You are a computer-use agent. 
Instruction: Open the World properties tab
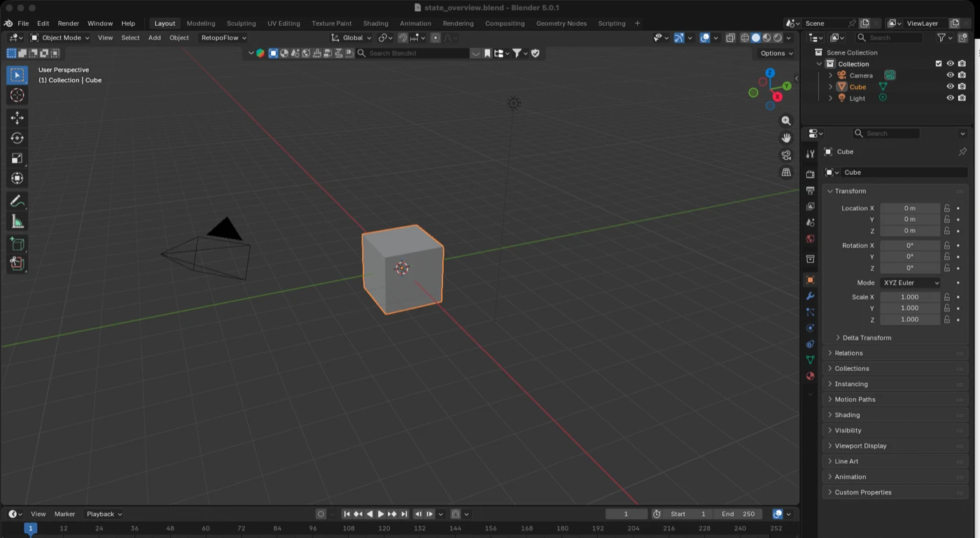coord(810,239)
